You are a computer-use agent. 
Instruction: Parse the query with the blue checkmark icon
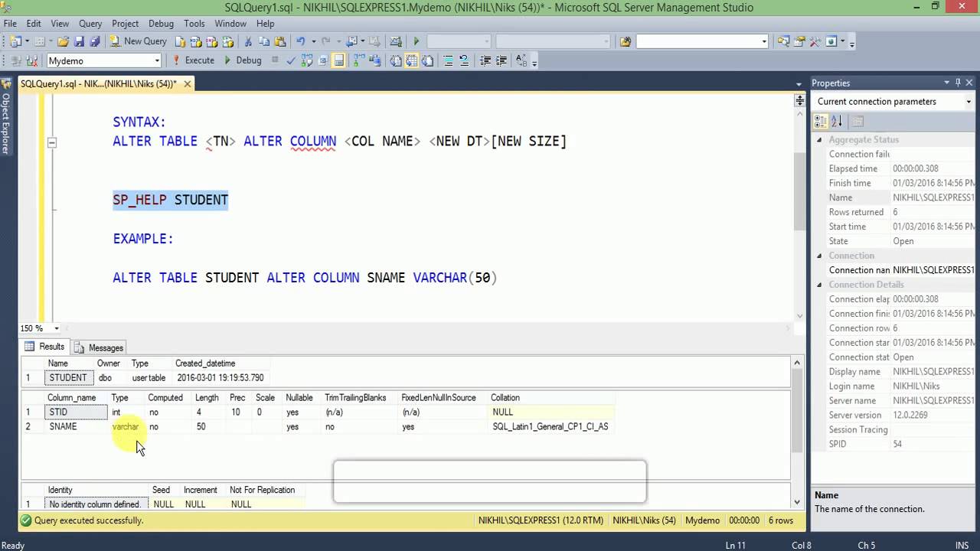point(291,60)
